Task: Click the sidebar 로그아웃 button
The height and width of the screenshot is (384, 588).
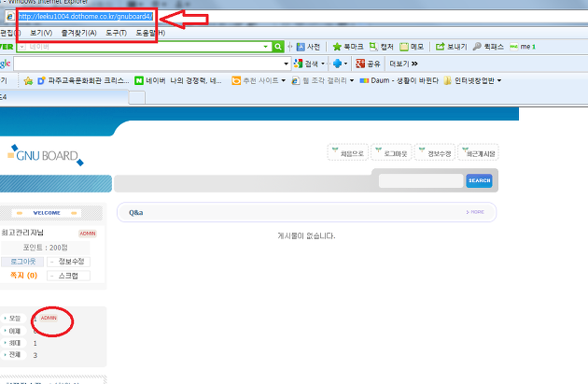Action: click(x=22, y=262)
